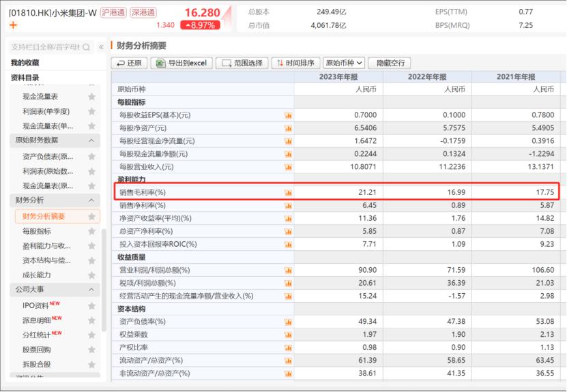Favorite 财务分析摘要 with its star
The height and width of the screenshot is (392, 567).
pos(92,216)
